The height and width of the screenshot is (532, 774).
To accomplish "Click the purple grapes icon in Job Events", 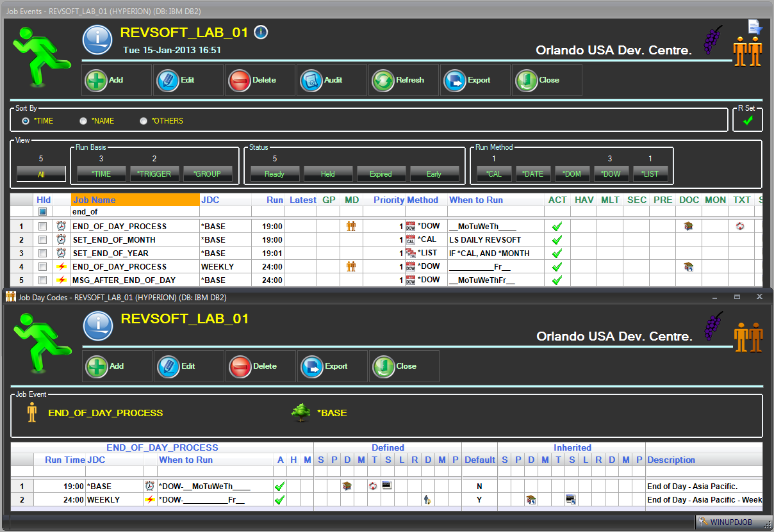I will tap(712, 40).
